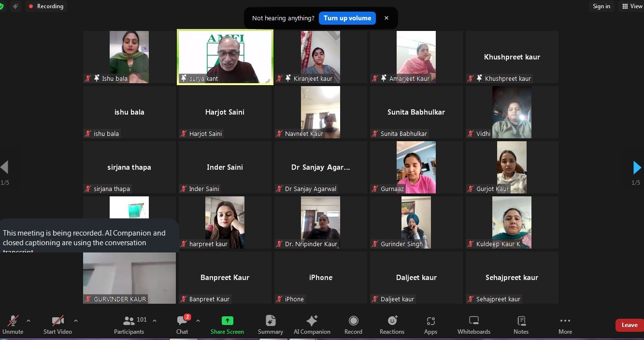Launch the AI Companion
This screenshot has height=340, width=644.
312,325
